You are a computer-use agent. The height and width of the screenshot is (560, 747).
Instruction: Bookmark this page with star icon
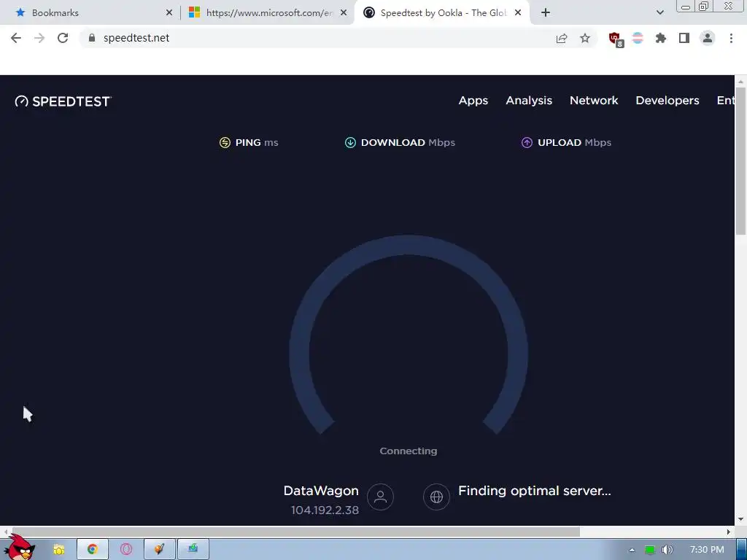click(585, 38)
